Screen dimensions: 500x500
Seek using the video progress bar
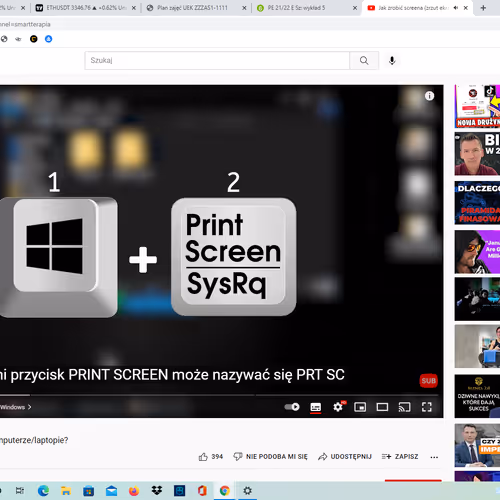pos(219,395)
